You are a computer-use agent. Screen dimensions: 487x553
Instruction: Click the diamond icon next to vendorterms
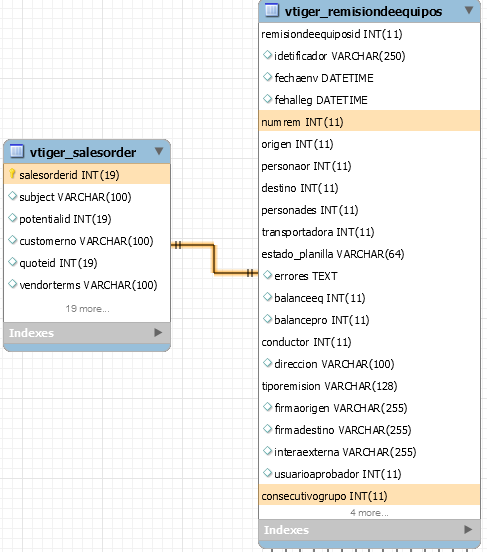coord(13,284)
